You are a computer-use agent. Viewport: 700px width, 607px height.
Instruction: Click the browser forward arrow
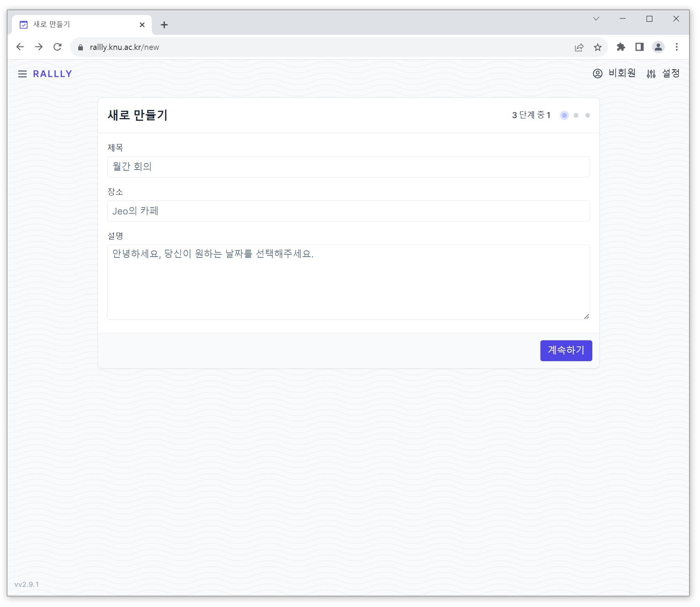[x=39, y=47]
